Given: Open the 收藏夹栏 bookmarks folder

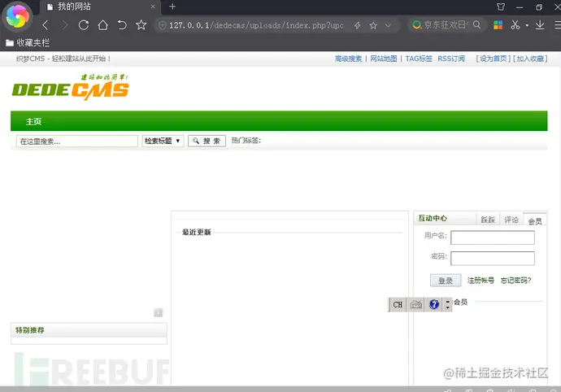Looking at the screenshot, I should [x=28, y=43].
